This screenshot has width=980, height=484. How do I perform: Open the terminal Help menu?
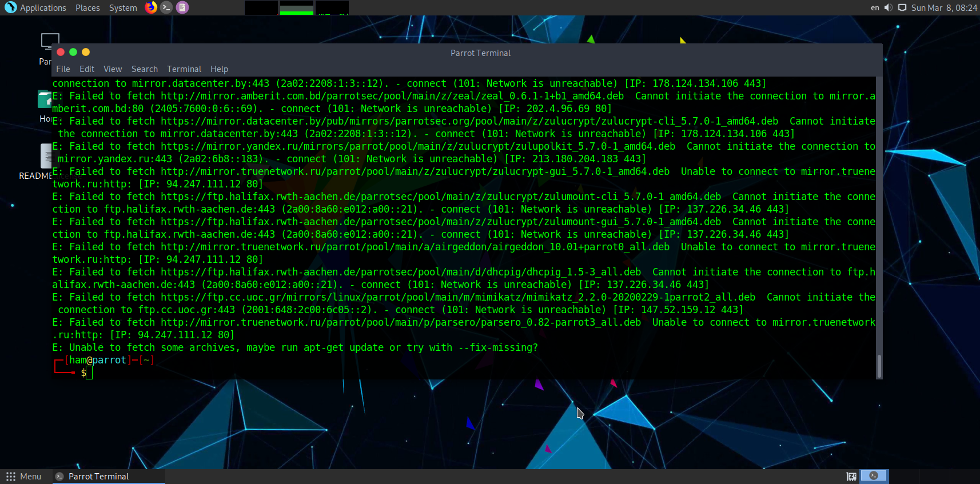(x=219, y=69)
